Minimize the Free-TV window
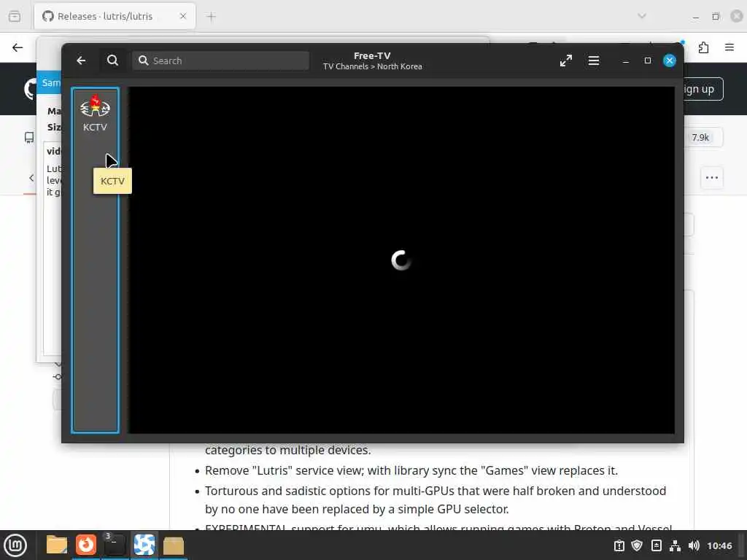 [x=625, y=61]
